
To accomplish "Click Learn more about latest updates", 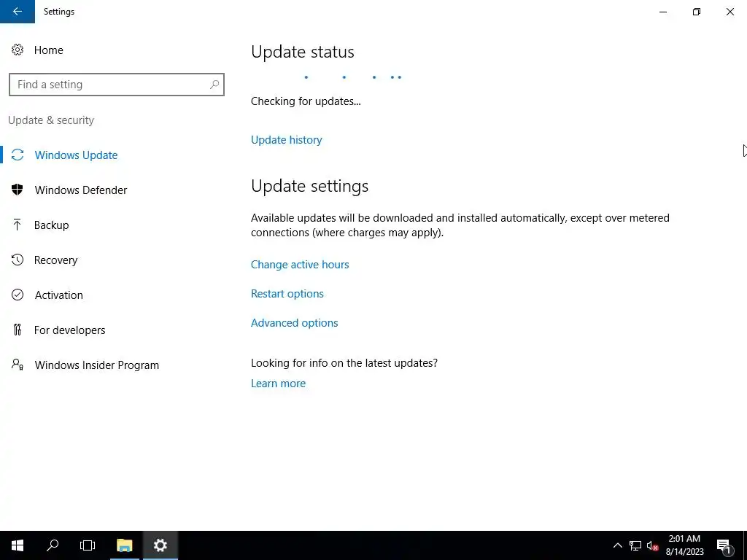I will pos(278,383).
